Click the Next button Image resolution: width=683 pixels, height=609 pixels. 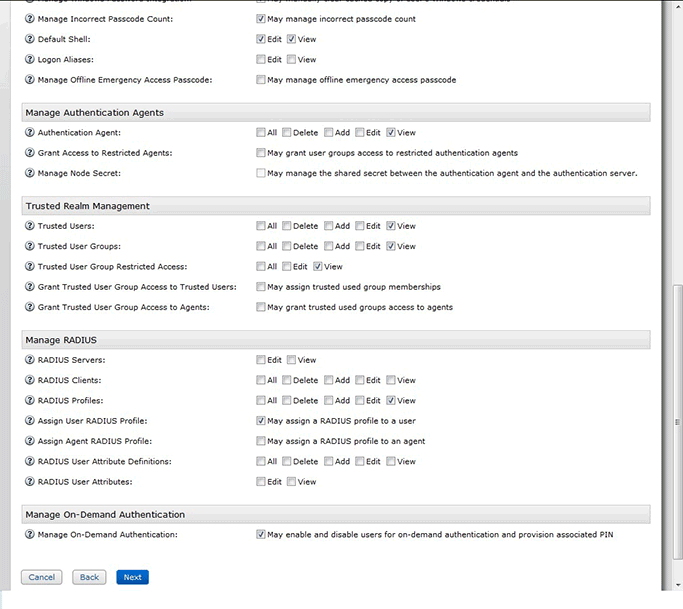[x=132, y=577]
